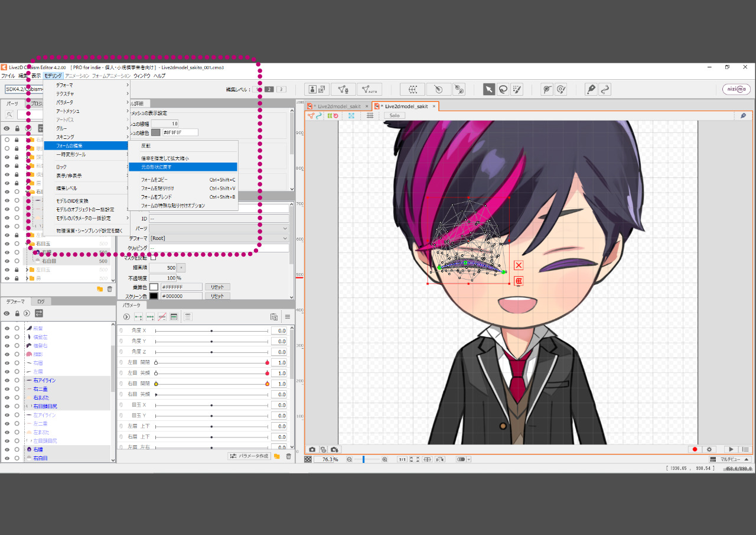Toggle the grid display icon in canvas toolbar
This screenshot has width=756, height=535.
point(370,115)
